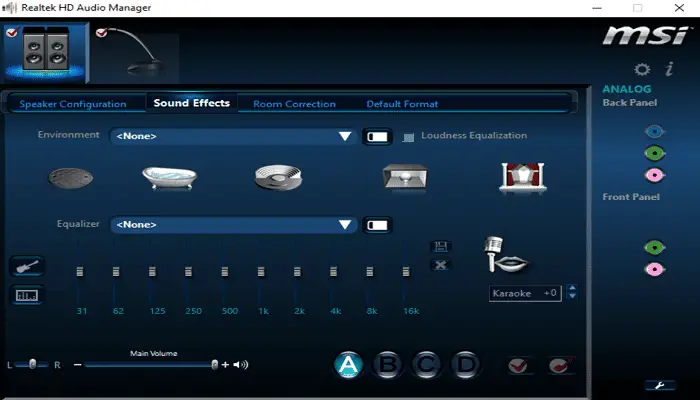The height and width of the screenshot is (400, 700).
Task: Click the Karaoke value field
Action: [x=525, y=293]
